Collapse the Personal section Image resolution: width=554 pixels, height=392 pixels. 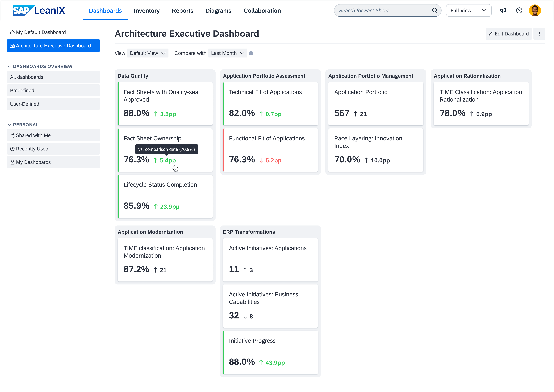(x=9, y=125)
